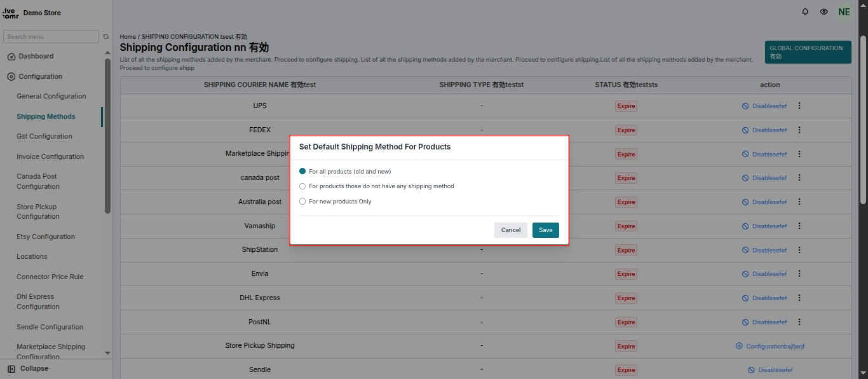
Task: Open the NE user avatar menu
Action: pyautogui.click(x=844, y=11)
